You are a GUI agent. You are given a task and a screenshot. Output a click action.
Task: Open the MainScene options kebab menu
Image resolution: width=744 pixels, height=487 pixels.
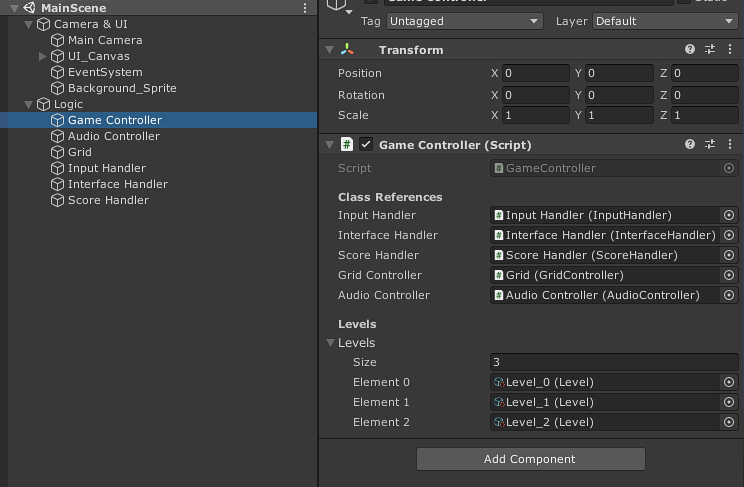[x=305, y=8]
